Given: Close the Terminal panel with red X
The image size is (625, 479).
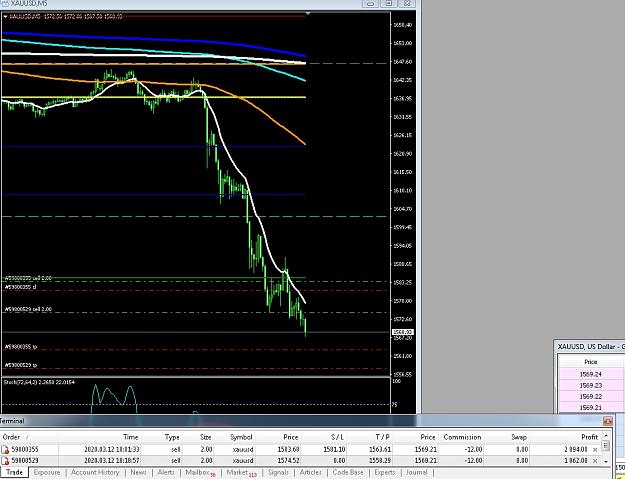Looking at the screenshot, I should click(x=607, y=421).
